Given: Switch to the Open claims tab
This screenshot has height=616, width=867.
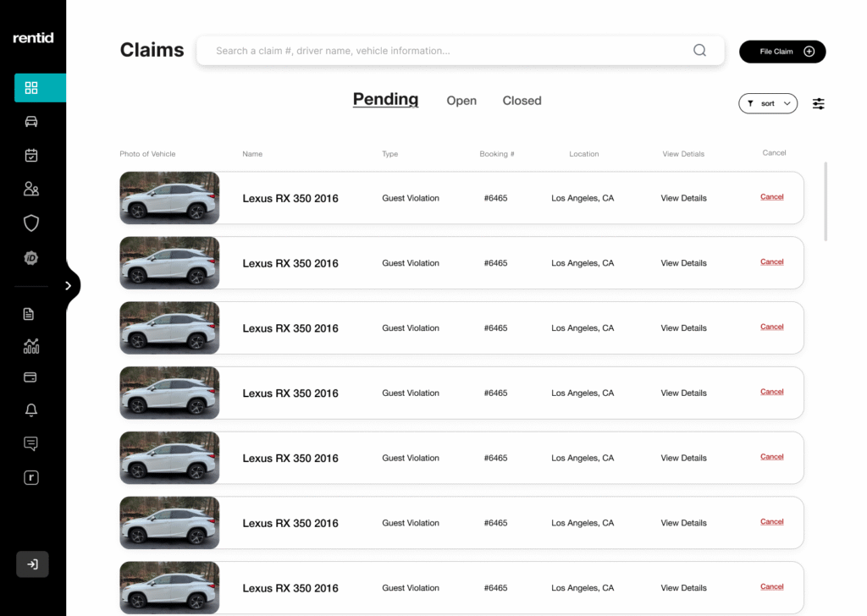Looking at the screenshot, I should [461, 101].
